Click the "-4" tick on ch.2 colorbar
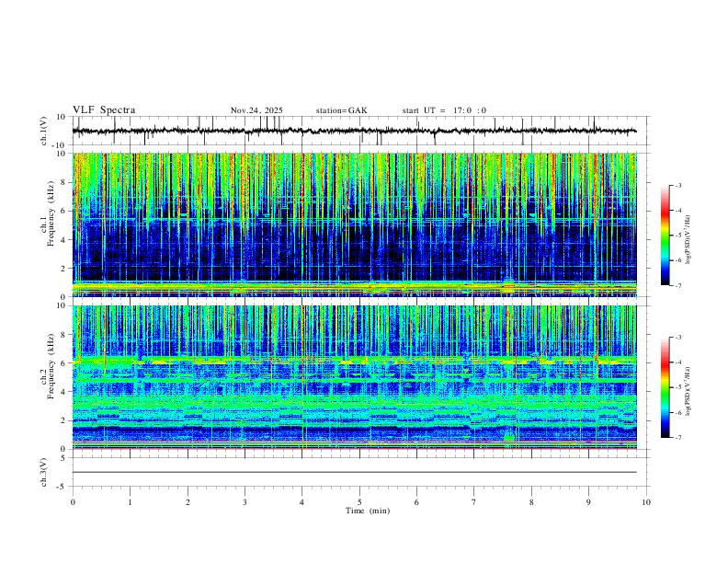 (677, 362)
